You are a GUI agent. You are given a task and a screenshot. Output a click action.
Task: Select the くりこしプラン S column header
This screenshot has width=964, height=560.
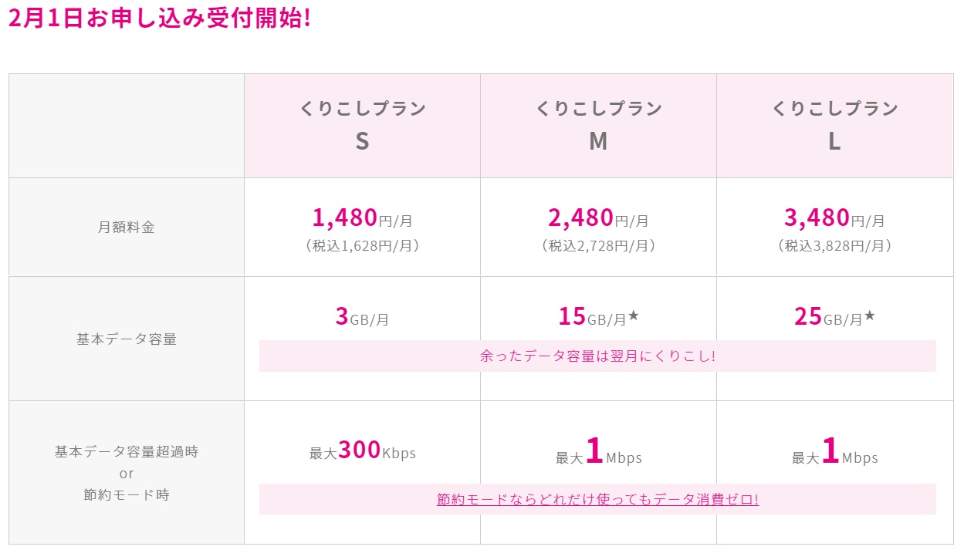click(x=362, y=125)
